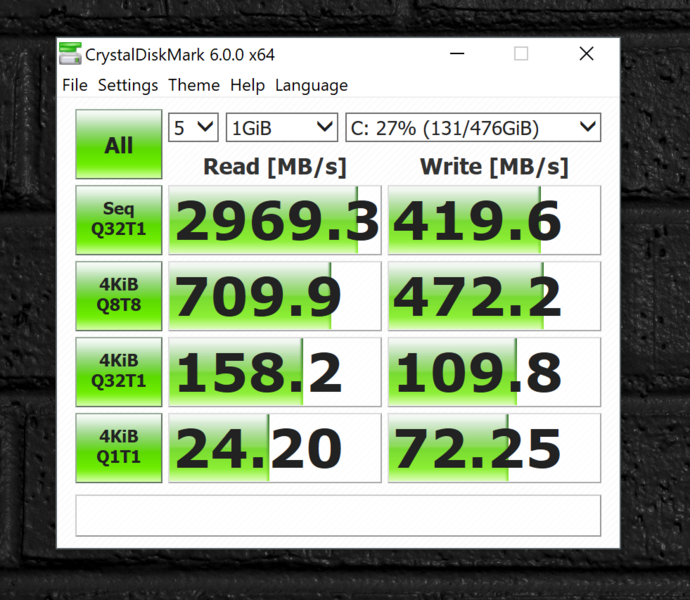
Task: Click the 4KiB Q1T1 read result 24.20
Action: pyautogui.click(x=275, y=448)
